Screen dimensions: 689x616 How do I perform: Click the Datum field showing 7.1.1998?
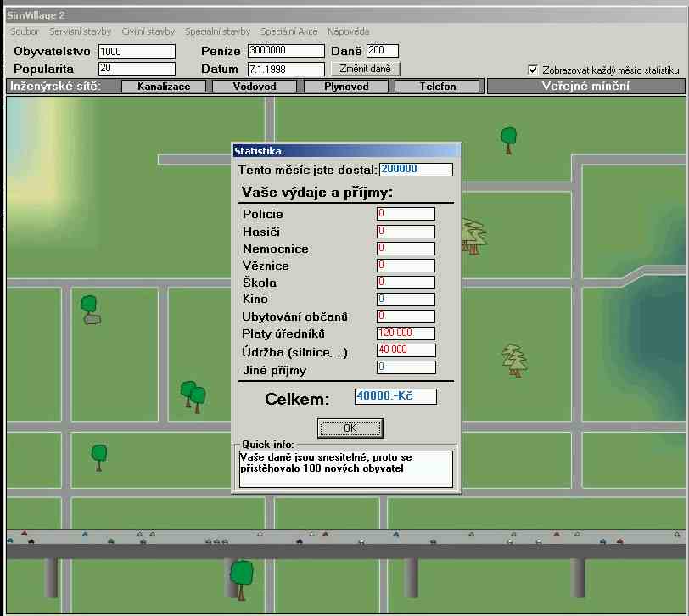286,69
